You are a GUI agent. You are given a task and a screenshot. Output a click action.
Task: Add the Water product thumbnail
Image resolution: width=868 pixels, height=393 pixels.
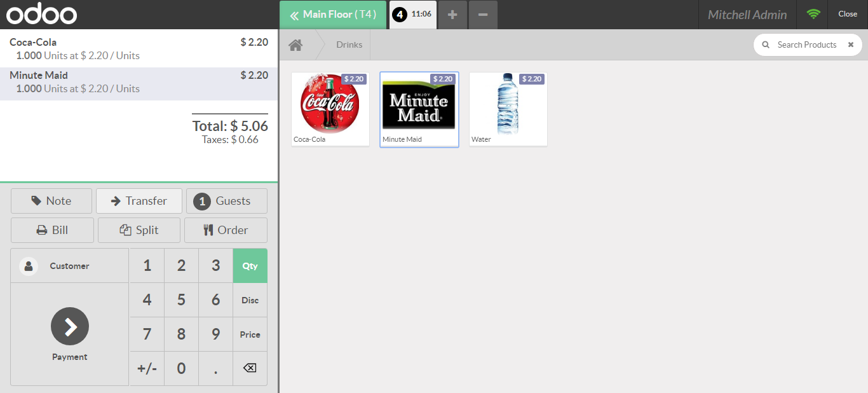tap(508, 109)
